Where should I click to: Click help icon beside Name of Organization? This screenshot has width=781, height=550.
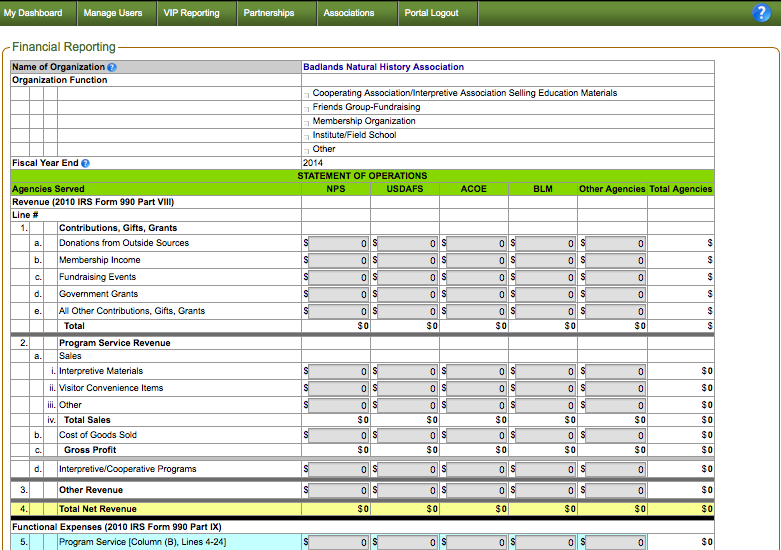coord(112,67)
